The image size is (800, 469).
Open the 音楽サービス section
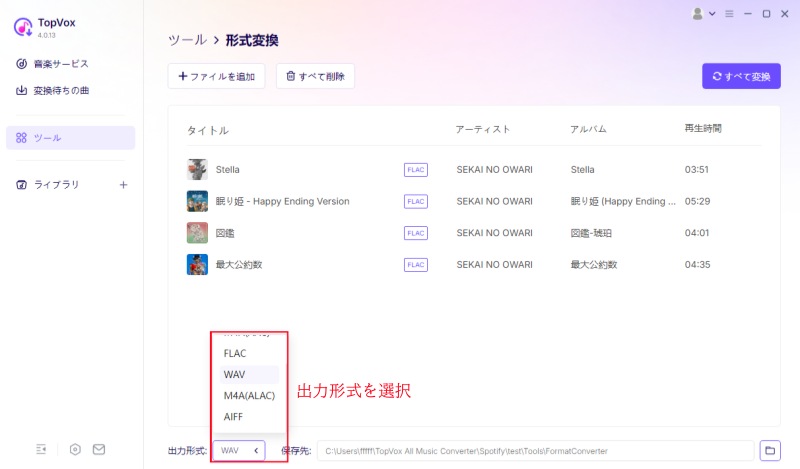coord(61,64)
